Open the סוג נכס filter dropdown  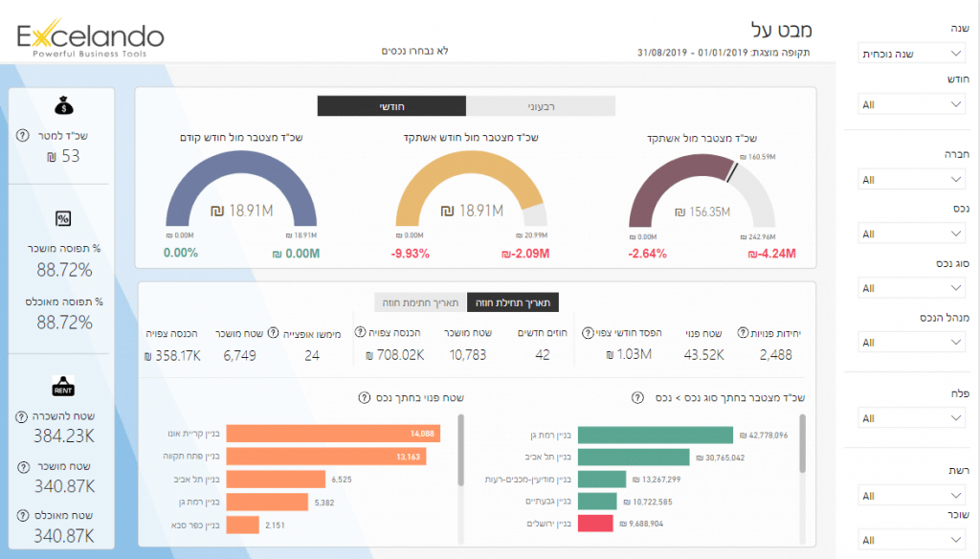[910, 288]
